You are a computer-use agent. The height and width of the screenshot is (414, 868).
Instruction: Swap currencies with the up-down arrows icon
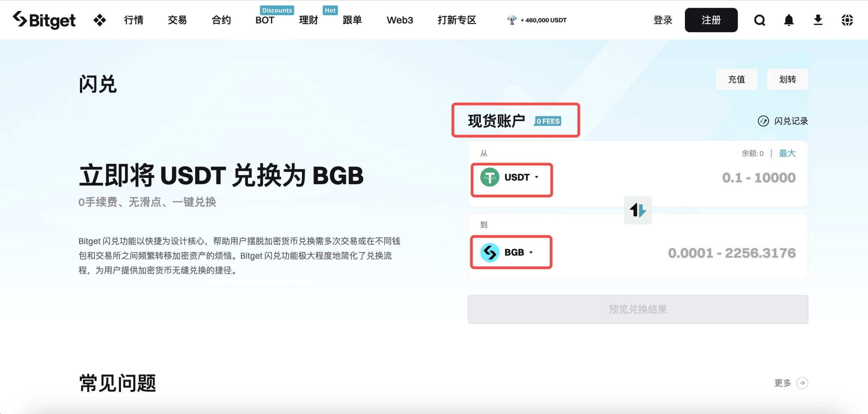pos(638,210)
